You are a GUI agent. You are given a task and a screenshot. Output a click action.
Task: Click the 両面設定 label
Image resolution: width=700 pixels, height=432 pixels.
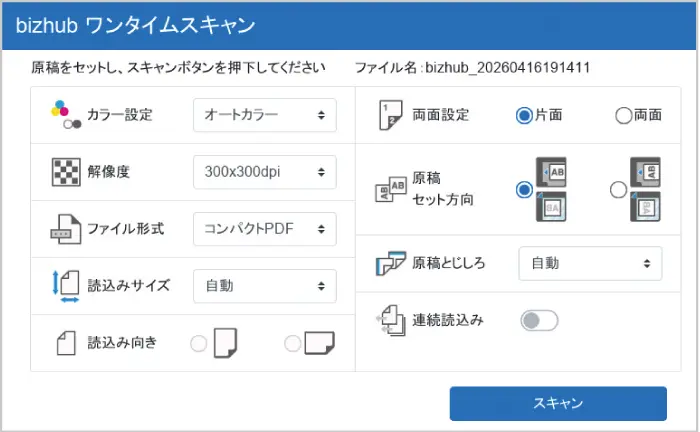(441, 115)
